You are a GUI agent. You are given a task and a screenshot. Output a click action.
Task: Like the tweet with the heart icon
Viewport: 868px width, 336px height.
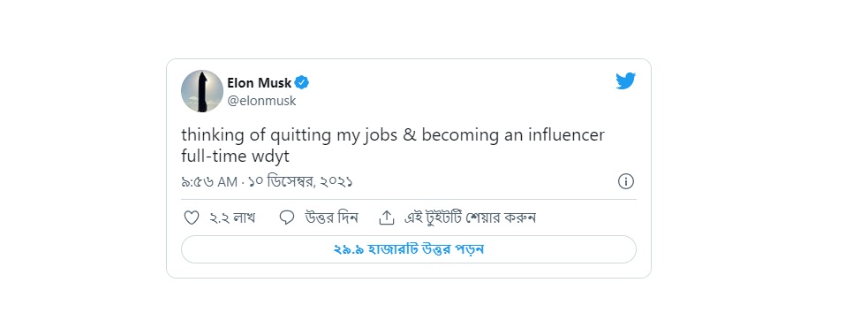[x=192, y=218]
